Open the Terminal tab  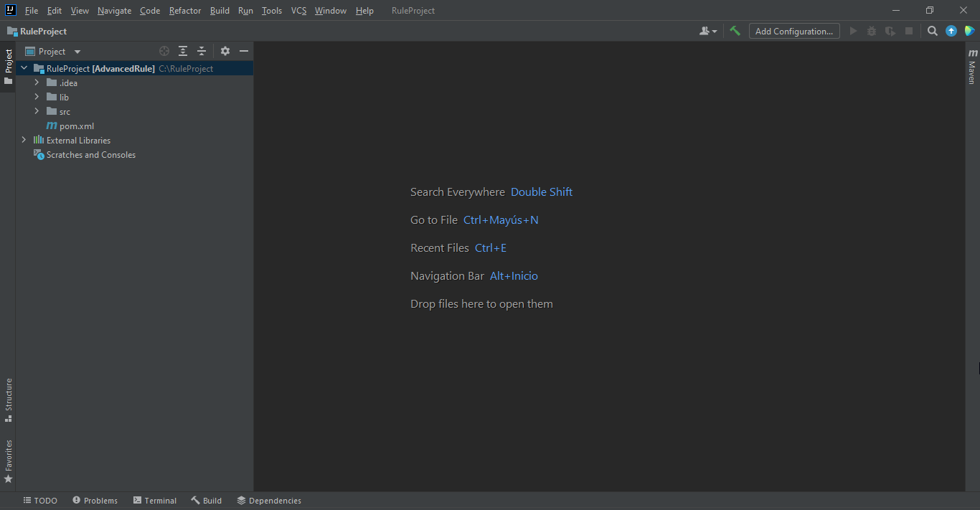click(x=154, y=501)
